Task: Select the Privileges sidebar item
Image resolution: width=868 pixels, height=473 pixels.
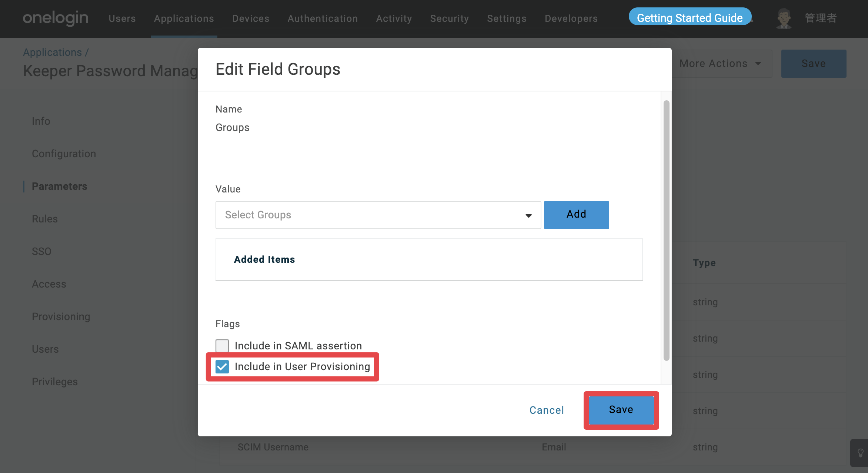Action: pyautogui.click(x=55, y=382)
